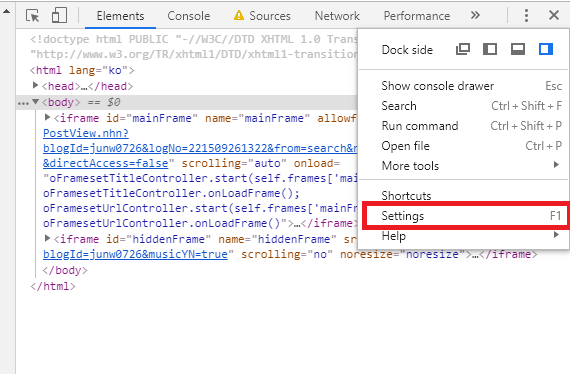Click the noresize="noresize" attribute
The height and width of the screenshot is (374, 570).
click(403, 254)
